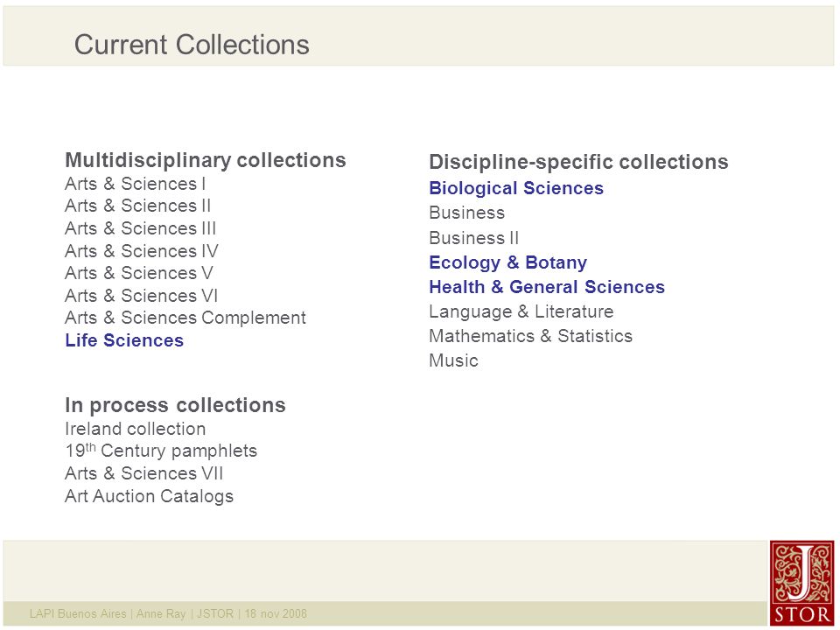This screenshot has height=630, width=840.
Task: Open the Life Sciences collection link
Action: (124, 340)
